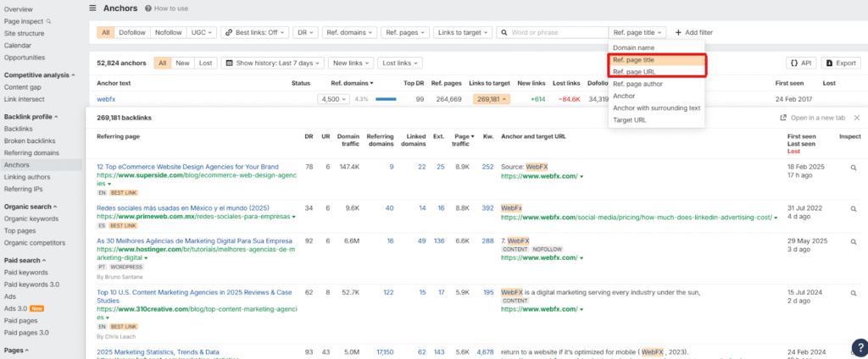Close the backlinks panel with X icon

[x=859, y=118]
